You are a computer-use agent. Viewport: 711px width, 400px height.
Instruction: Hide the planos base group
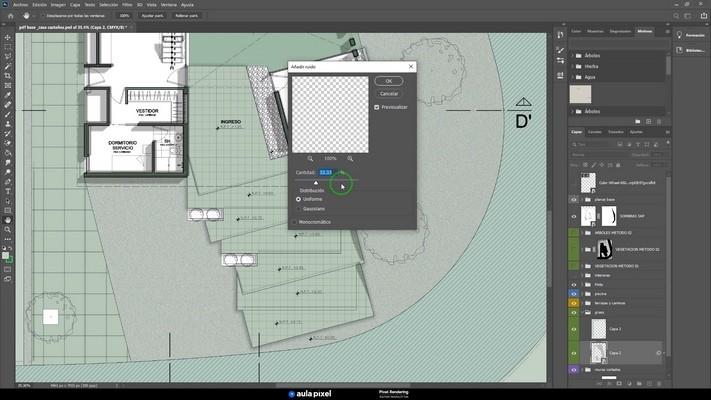[574, 200]
